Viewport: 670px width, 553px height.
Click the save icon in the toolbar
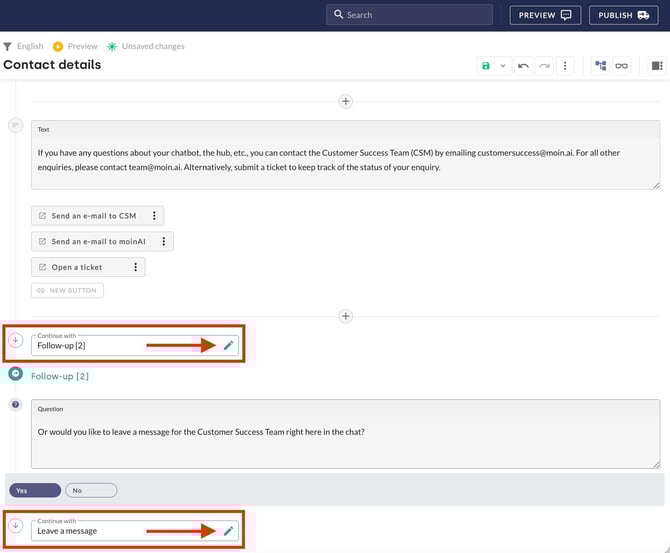pos(486,66)
